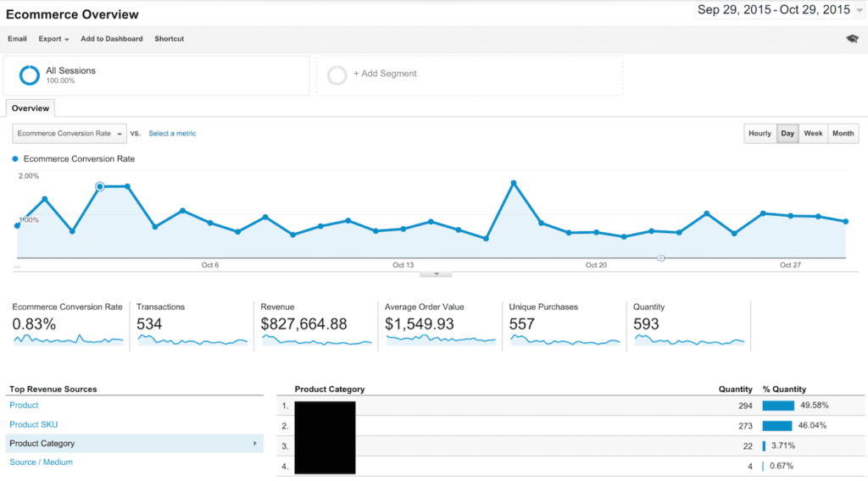The height and width of the screenshot is (481, 868).
Task: Click the Revenue $827,664.88 sparkline
Action: 316,340
